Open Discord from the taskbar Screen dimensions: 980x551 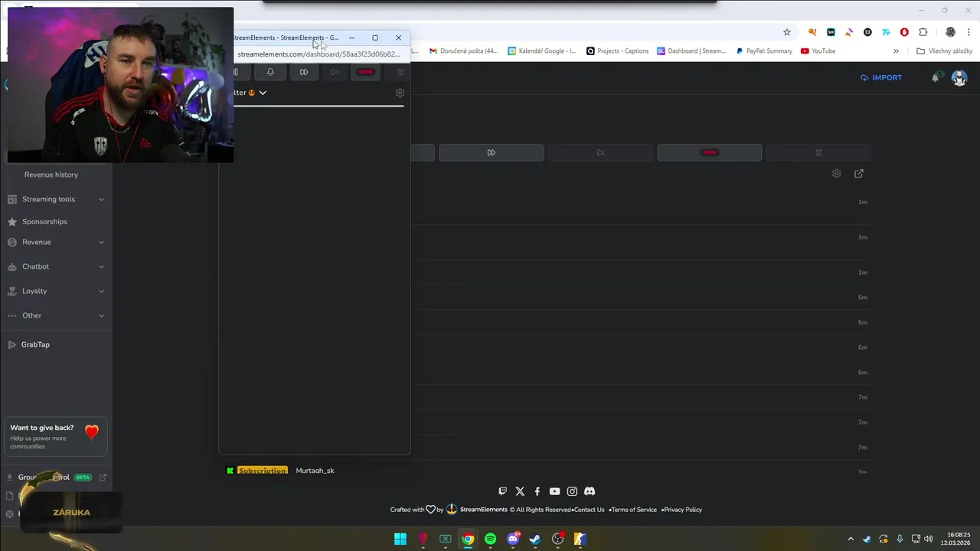pyautogui.click(x=513, y=539)
